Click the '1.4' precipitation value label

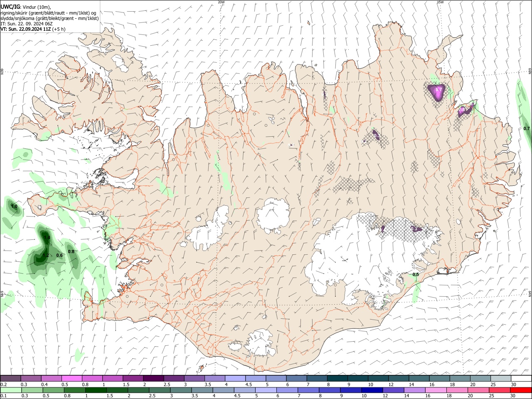[x=47, y=237]
